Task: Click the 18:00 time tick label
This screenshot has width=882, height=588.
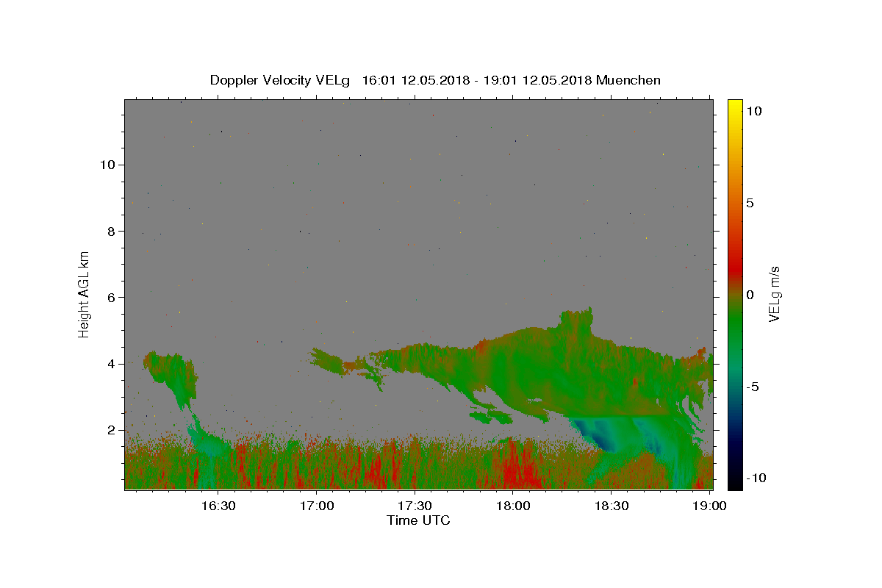Action: (513, 506)
